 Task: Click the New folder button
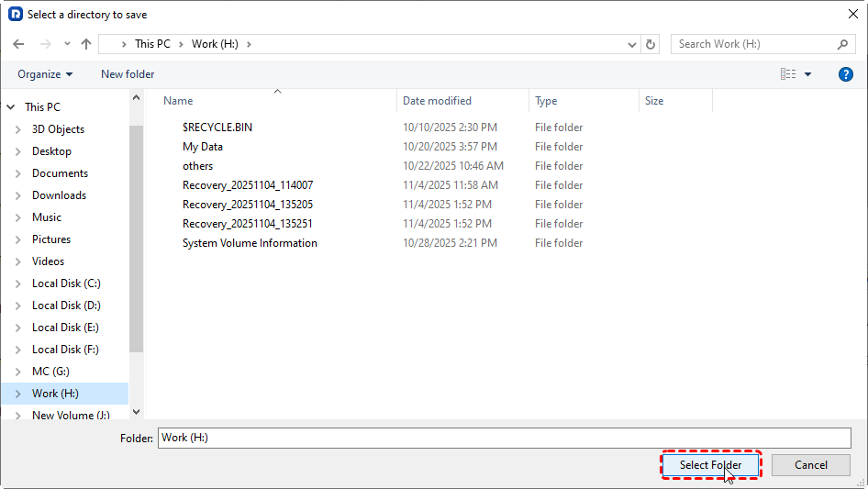tap(128, 74)
